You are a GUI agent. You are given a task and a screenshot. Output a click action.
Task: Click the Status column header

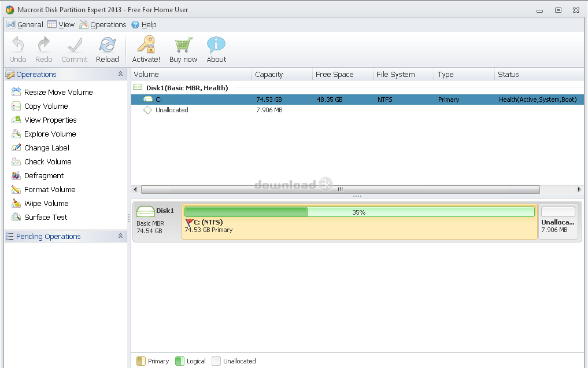click(539, 74)
